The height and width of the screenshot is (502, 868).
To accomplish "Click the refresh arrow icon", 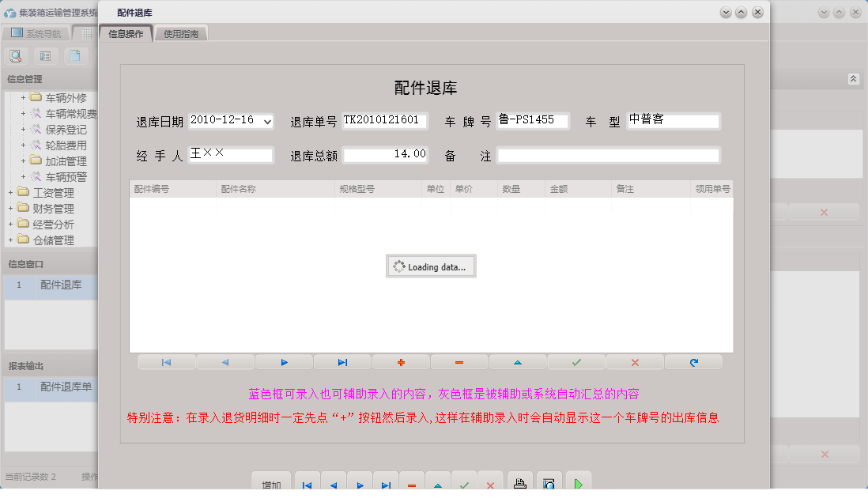I will click(x=693, y=361).
